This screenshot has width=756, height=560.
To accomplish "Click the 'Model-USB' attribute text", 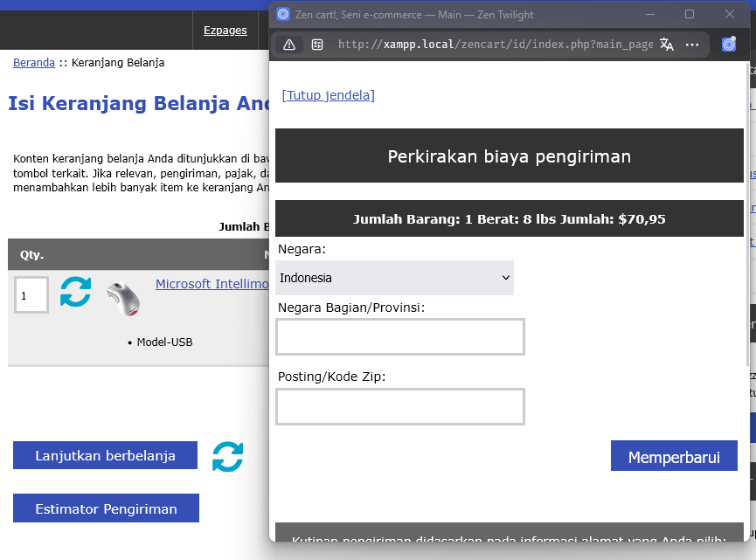I will tap(165, 342).
